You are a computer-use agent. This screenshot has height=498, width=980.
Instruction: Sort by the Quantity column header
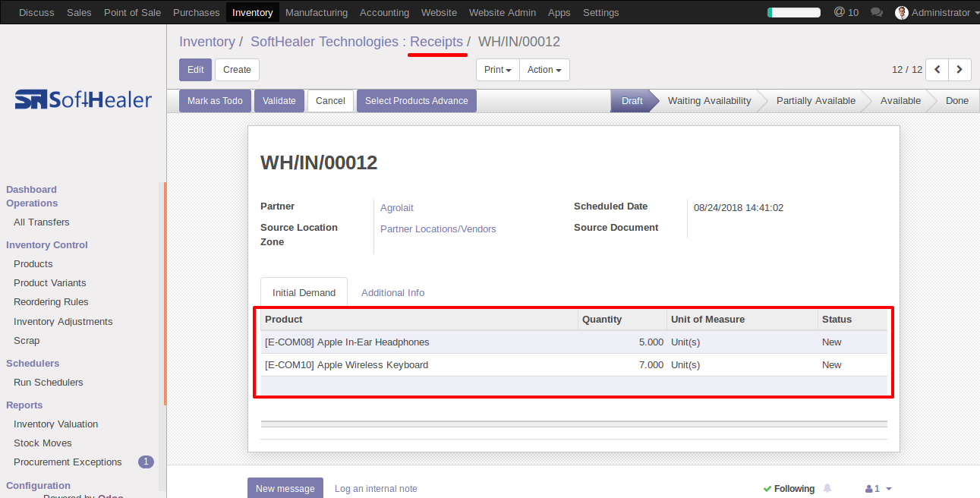[622, 320]
